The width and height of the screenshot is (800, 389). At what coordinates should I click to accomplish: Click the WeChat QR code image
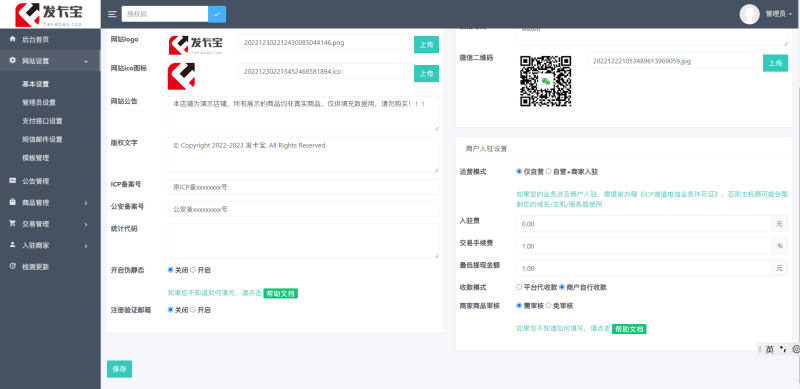click(545, 81)
